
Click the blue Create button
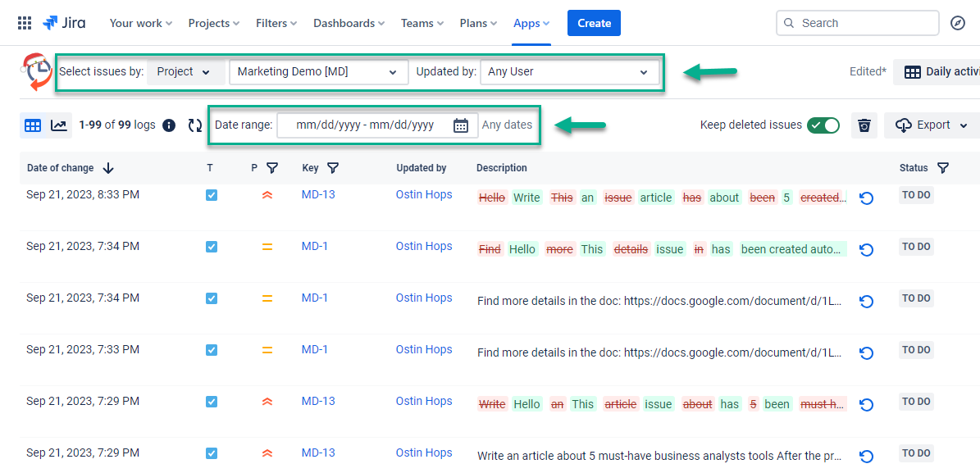(594, 23)
